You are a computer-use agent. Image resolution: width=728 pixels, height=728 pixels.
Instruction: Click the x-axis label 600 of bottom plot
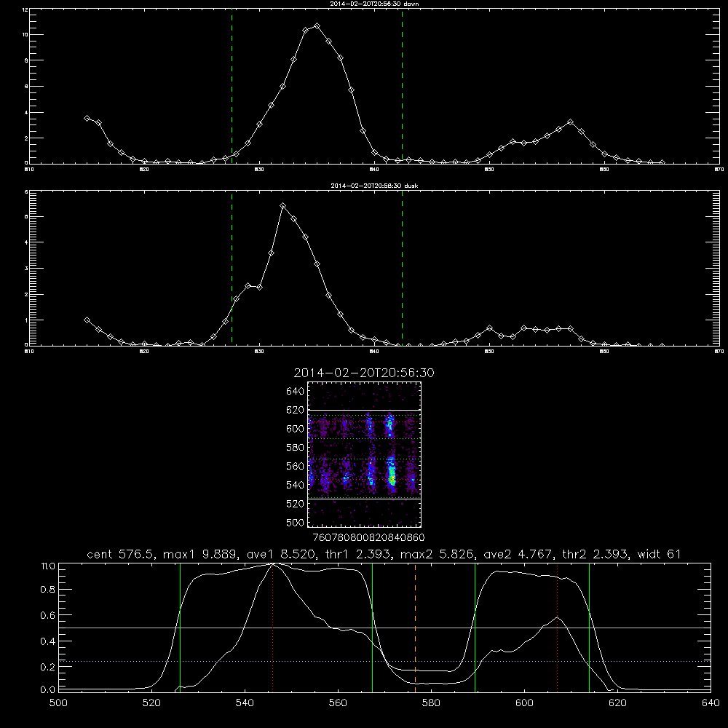tap(525, 703)
